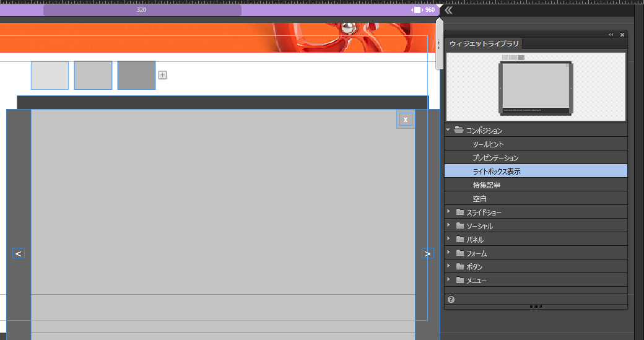Select the ツールヒント widget
The width and height of the screenshot is (644, 340).
[536, 144]
